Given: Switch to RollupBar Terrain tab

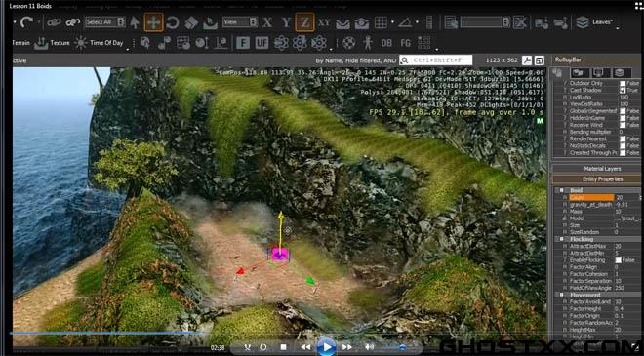Looking at the screenshot, I should point(579,73).
